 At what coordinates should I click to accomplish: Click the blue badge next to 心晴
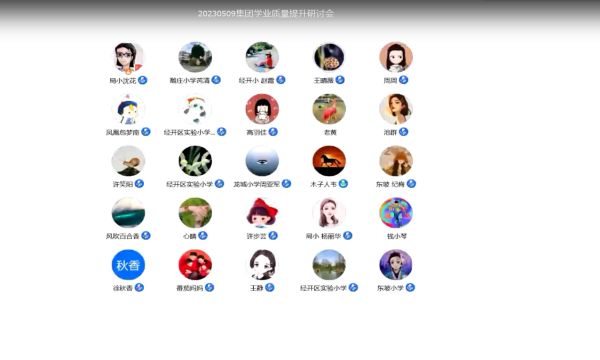pos(203,236)
